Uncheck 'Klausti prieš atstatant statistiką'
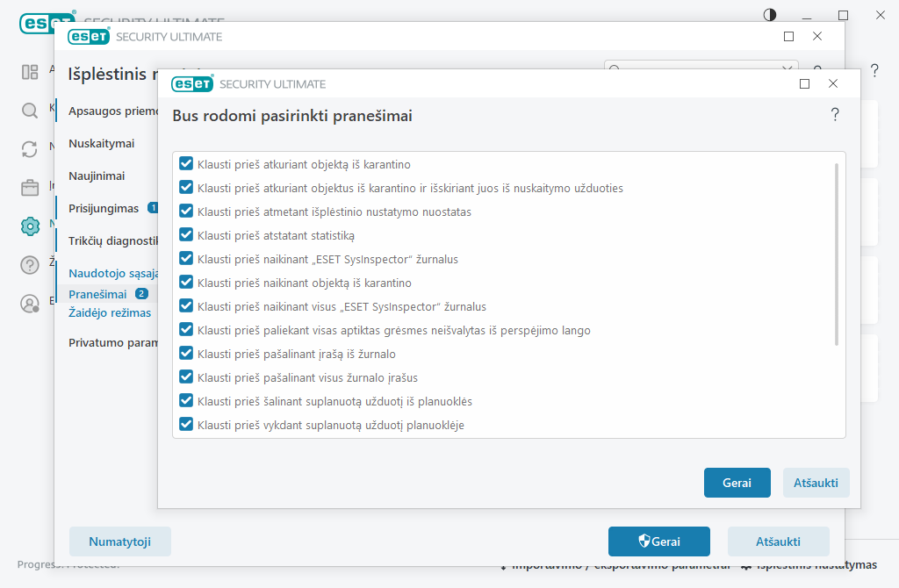Image resolution: width=899 pixels, height=588 pixels. 186,235
